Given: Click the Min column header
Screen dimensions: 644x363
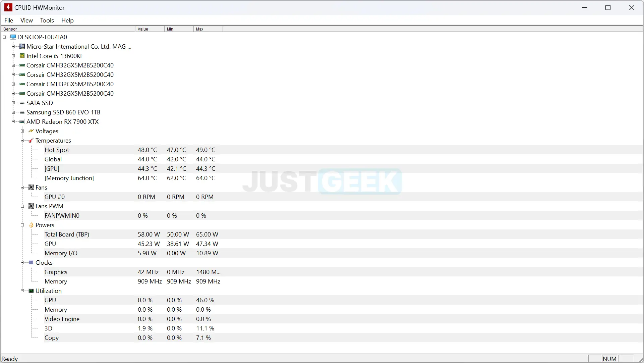Looking at the screenshot, I should [x=179, y=29].
